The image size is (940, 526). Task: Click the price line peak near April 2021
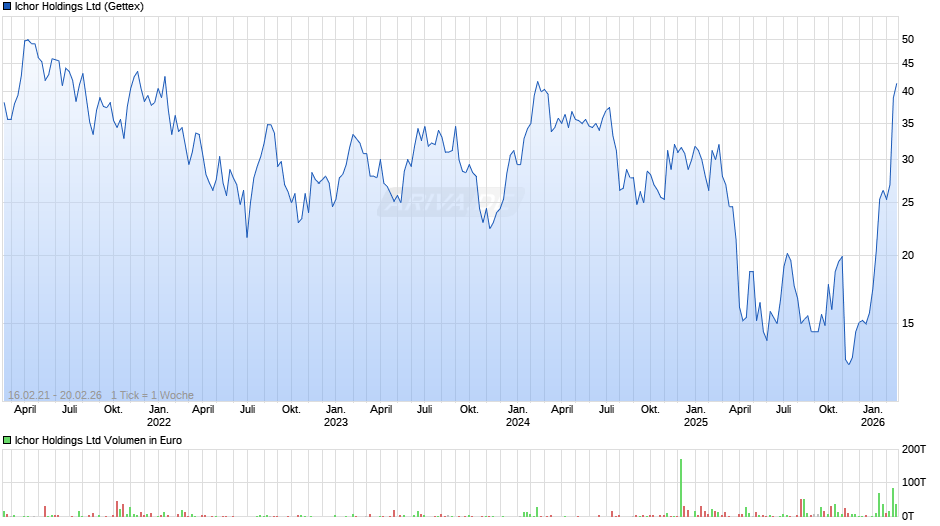pos(28,40)
